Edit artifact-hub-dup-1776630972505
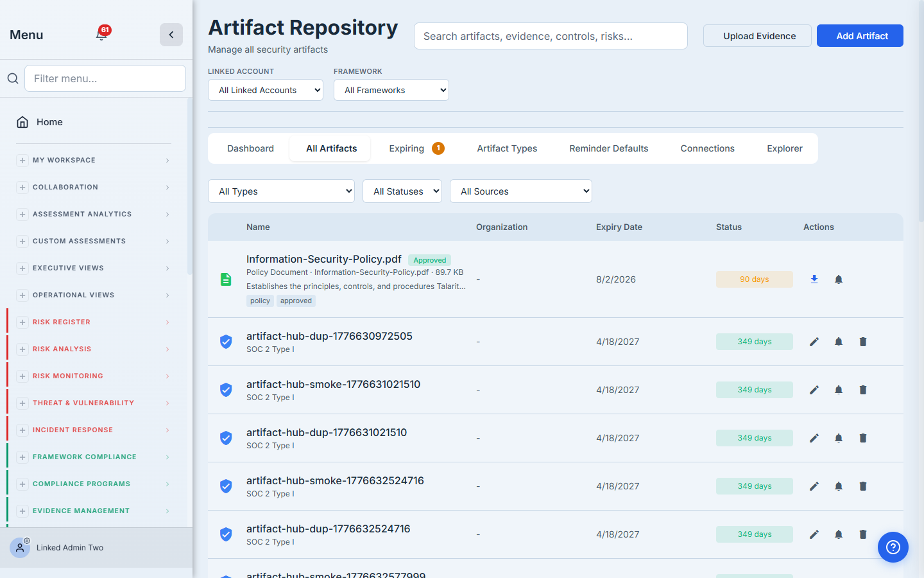Viewport: 924px width, 578px height. 814,342
